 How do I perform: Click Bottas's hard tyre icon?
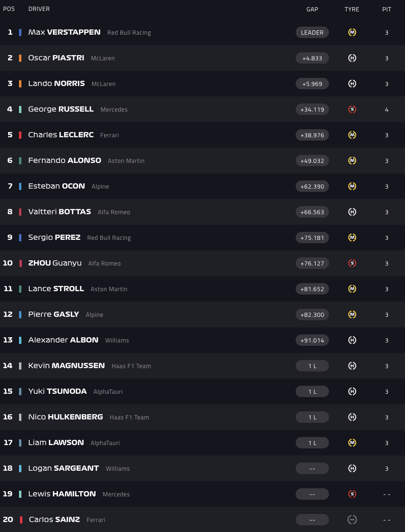pos(352,212)
